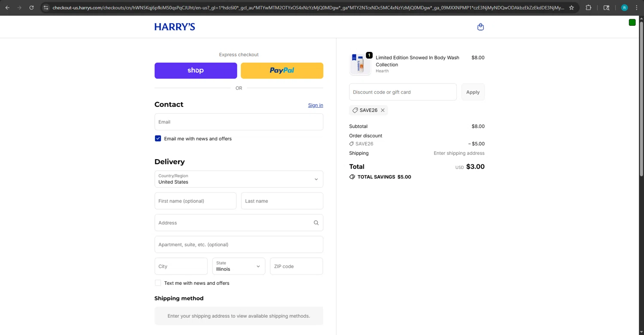The width and height of the screenshot is (644, 335).
Task: Click the SAVE26 tag chip
Action: pyautogui.click(x=368, y=110)
